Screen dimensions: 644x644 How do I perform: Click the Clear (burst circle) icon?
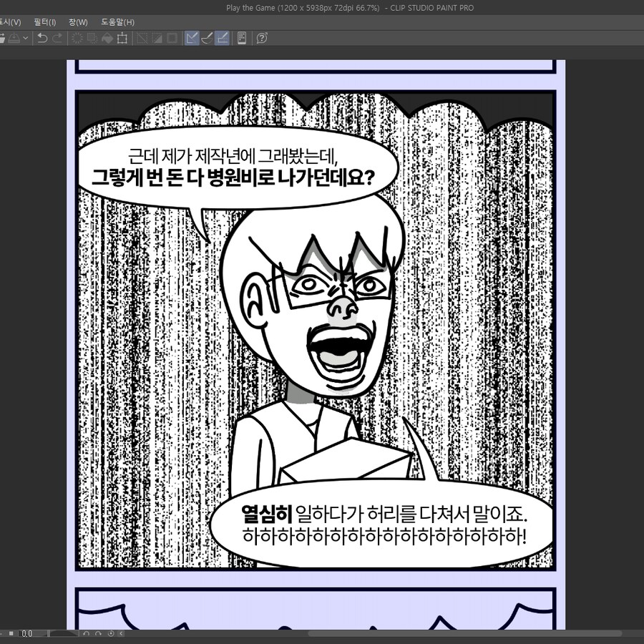pos(77,38)
